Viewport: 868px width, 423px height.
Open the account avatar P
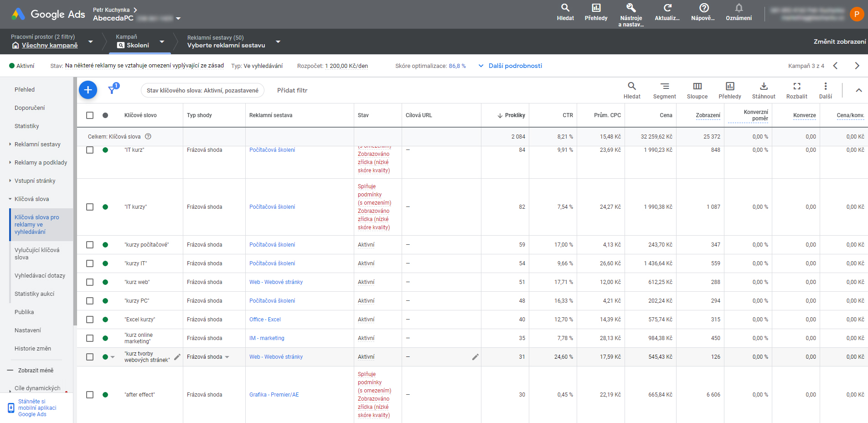point(857,14)
